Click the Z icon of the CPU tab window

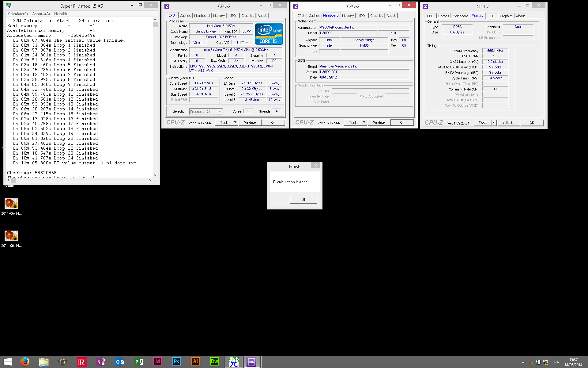pos(167,6)
